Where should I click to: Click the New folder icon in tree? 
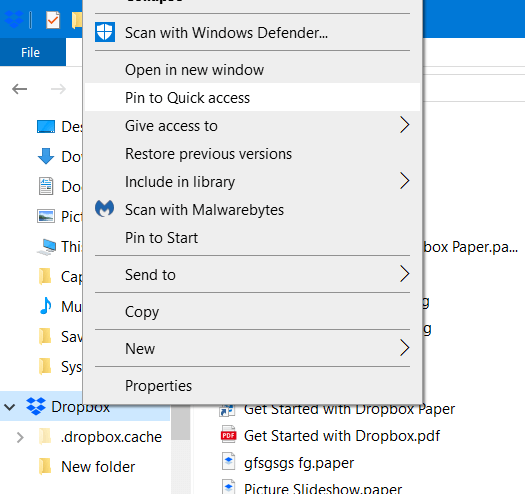point(45,467)
